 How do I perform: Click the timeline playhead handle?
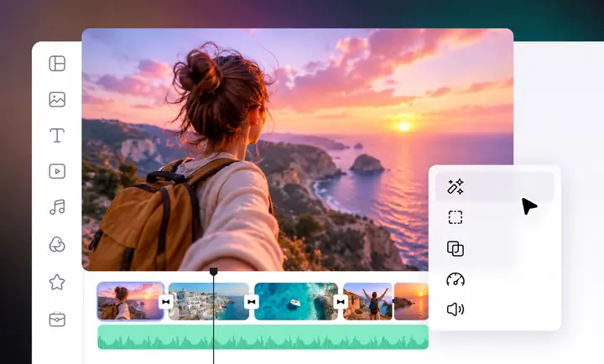point(213,272)
